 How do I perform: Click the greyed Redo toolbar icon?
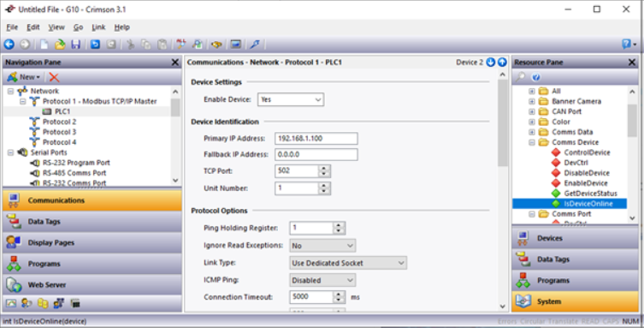click(111, 45)
